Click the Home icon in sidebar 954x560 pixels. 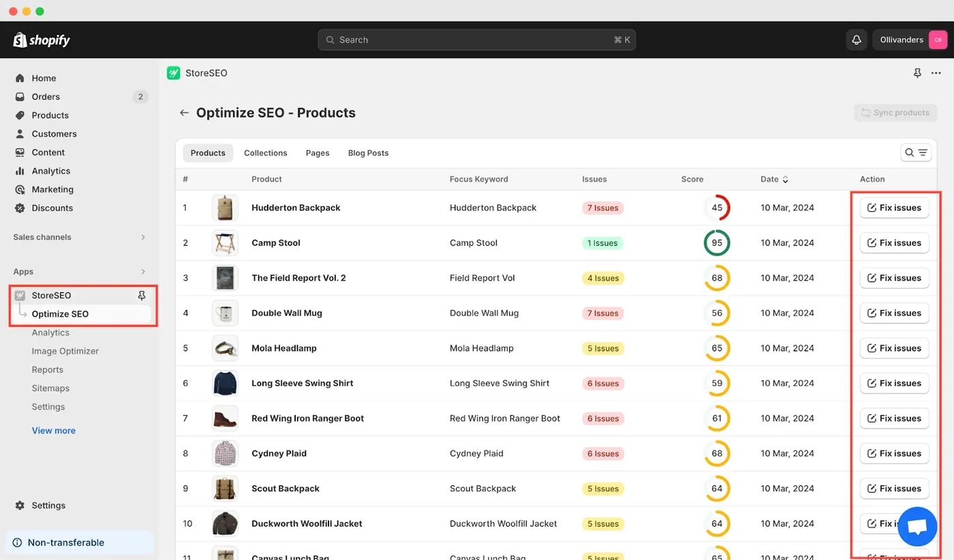[x=20, y=78]
